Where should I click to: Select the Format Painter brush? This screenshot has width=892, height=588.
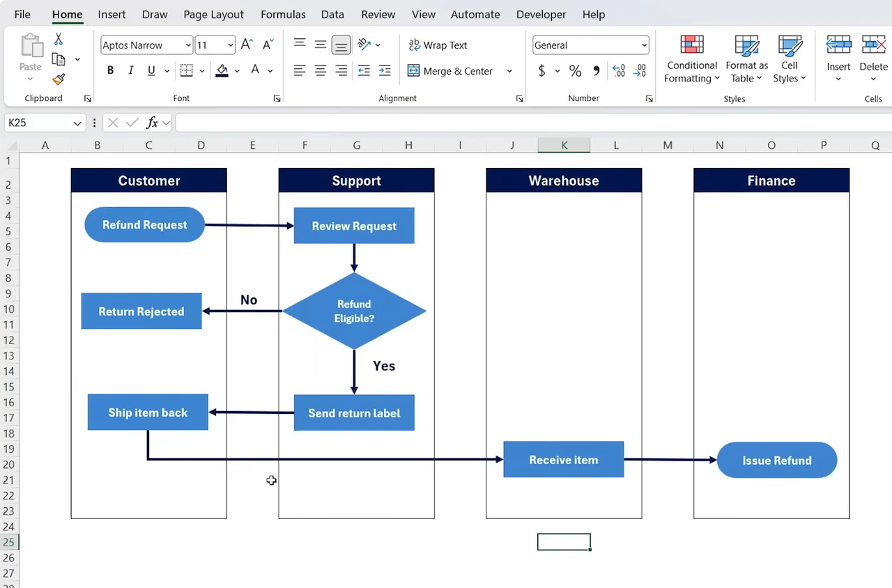[x=59, y=79]
